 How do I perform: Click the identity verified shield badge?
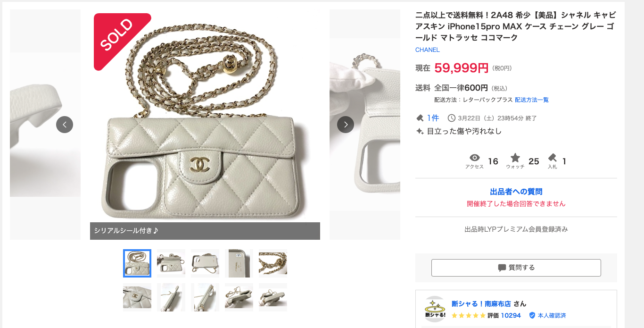click(532, 315)
